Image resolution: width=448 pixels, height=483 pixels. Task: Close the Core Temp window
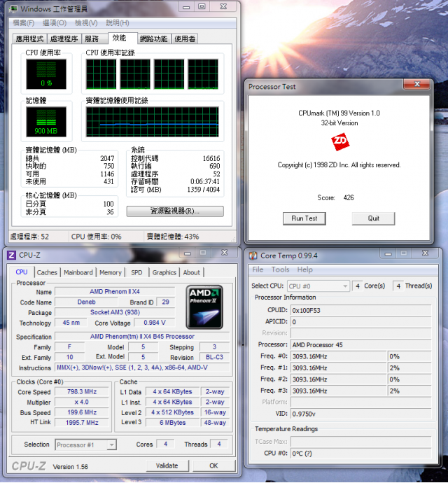(x=425, y=253)
